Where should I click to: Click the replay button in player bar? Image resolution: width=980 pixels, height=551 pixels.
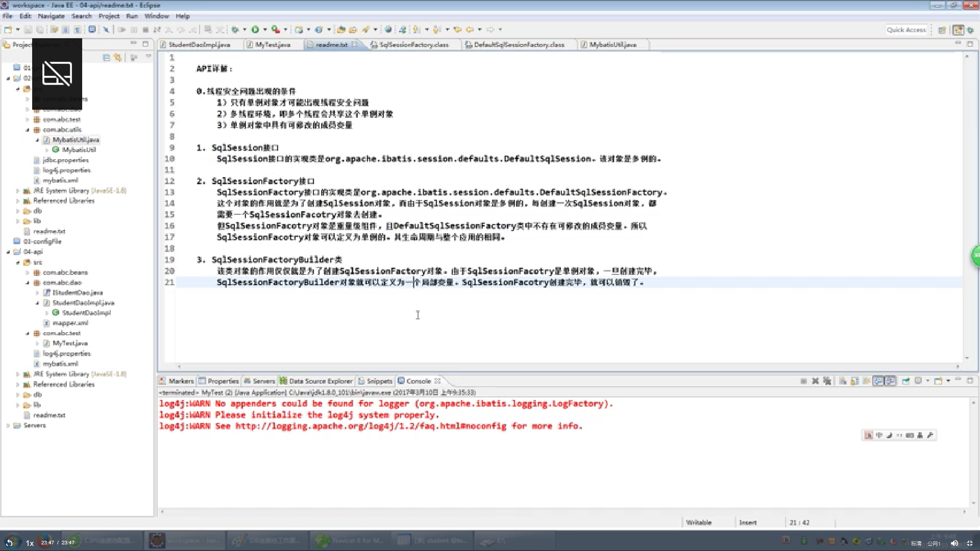pos(10,543)
